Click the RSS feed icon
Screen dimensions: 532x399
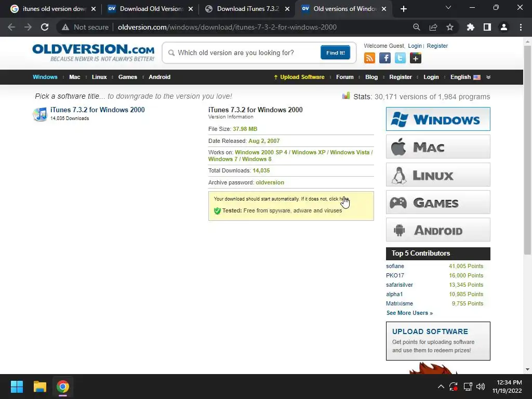click(x=369, y=58)
